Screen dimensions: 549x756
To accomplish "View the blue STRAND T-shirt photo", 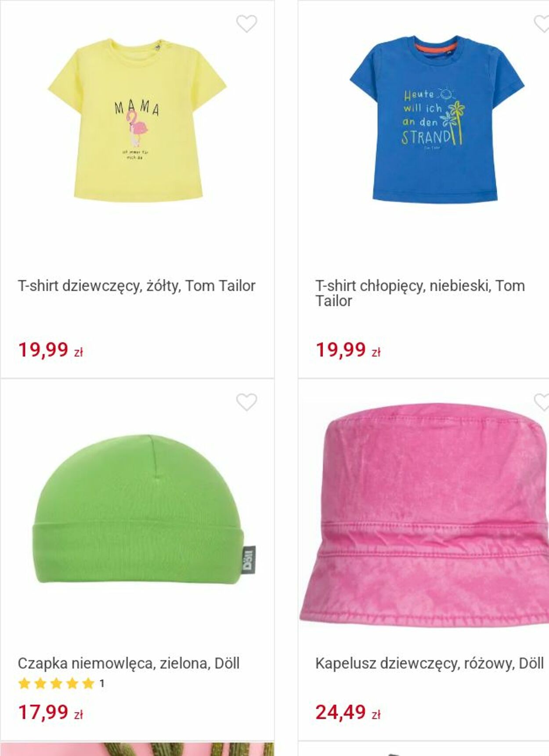I will coord(437,119).
